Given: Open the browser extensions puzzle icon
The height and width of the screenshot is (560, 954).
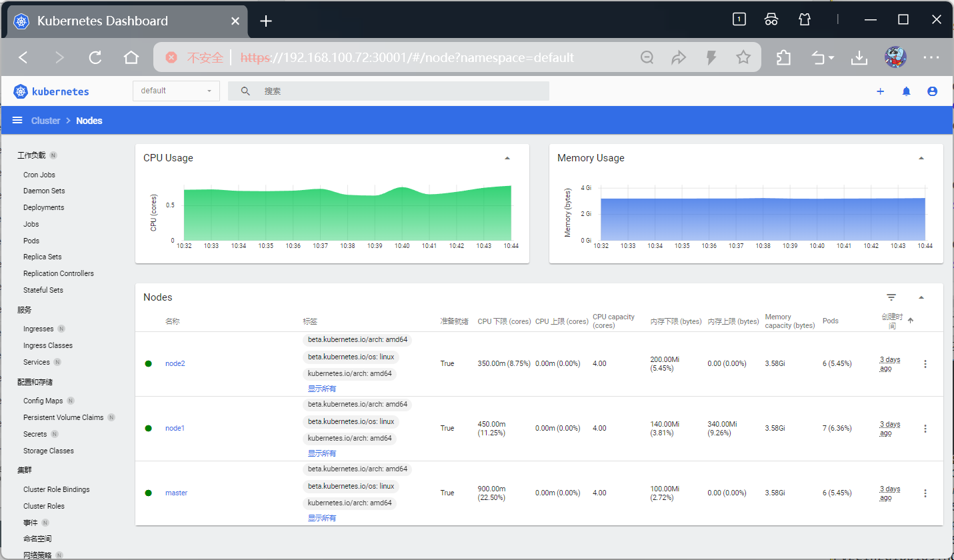Looking at the screenshot, I should (784, 58).
